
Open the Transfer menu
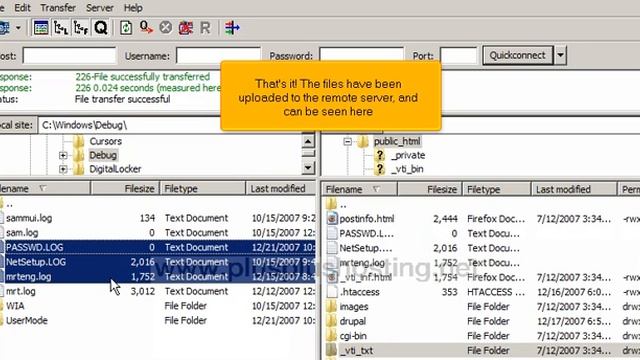[58, 8]
